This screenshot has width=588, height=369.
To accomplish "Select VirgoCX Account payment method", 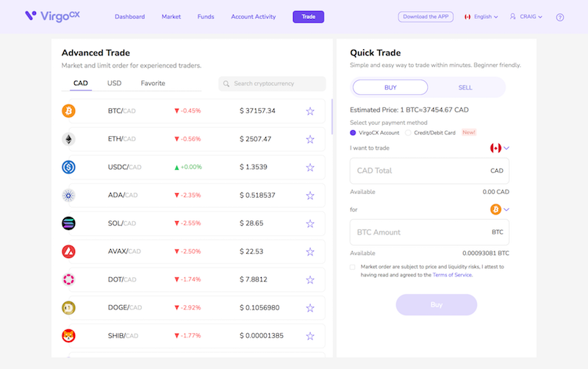I will pyautogui.click(x=353, y=133).
